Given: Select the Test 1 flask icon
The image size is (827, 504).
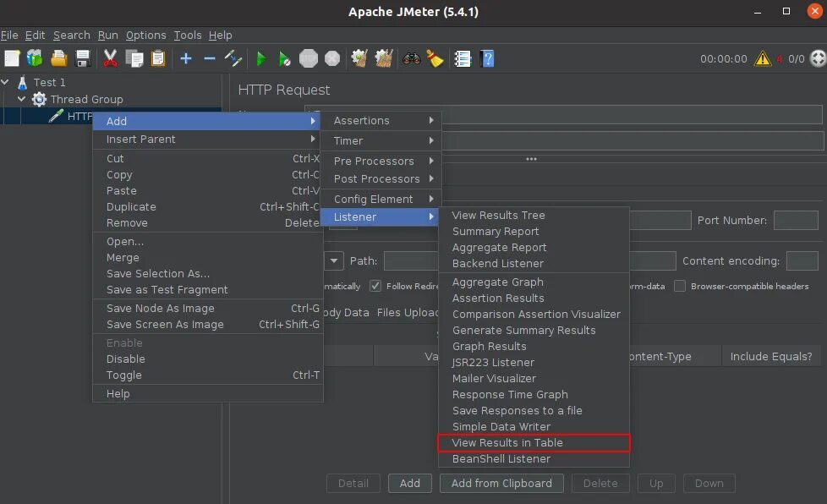Looking at the screenshot, I should point(22,83).
